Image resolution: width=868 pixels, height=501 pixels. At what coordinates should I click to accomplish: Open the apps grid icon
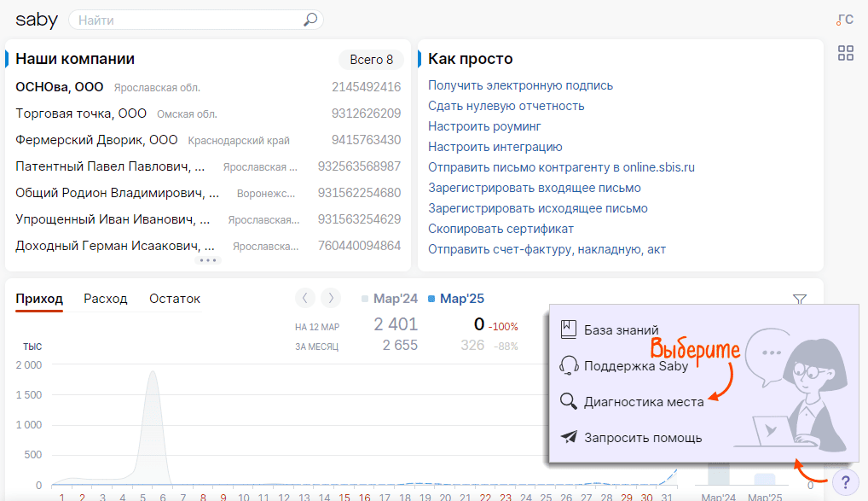pyautogui.click(x=845, y=54)
